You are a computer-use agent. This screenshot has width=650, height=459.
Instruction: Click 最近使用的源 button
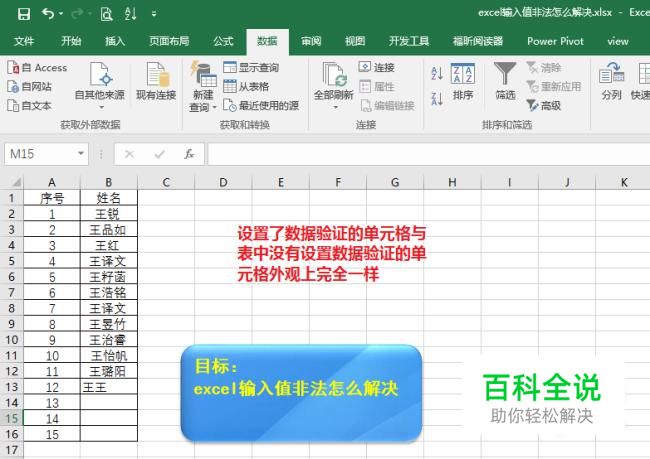(x=261, y=105)
